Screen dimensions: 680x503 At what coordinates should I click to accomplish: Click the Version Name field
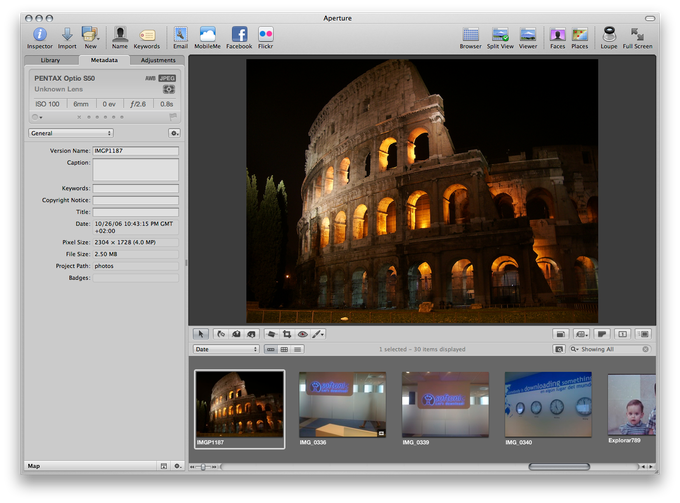135,151
